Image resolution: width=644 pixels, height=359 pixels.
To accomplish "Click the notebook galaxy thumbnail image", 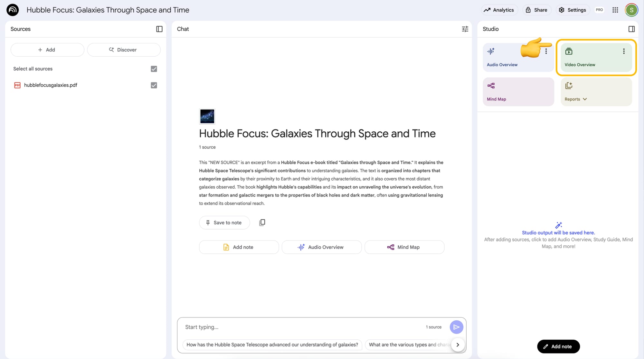I will point(207,116).
